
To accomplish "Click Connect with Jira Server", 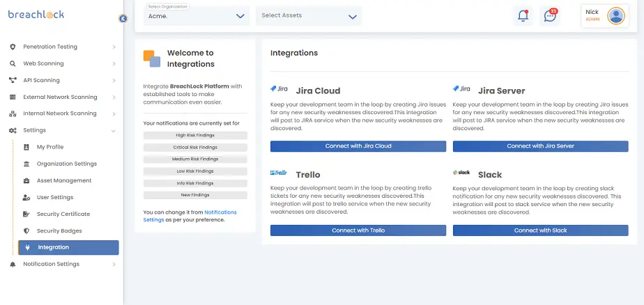I will (x=541, y=146).
